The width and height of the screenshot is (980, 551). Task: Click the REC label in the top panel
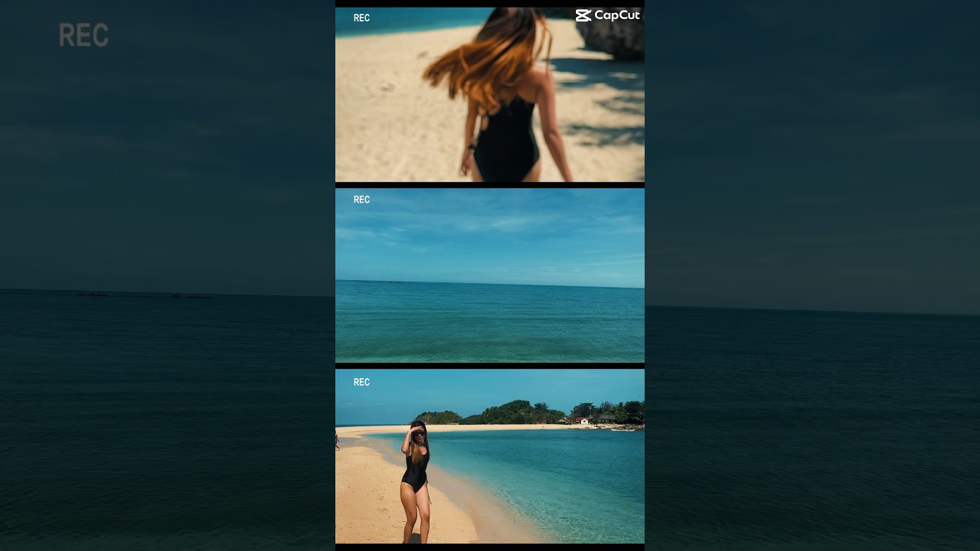click(361, 18)
